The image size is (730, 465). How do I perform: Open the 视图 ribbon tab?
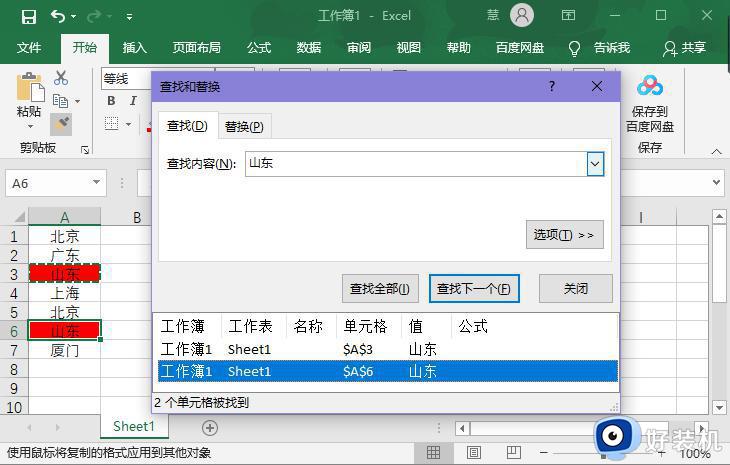coord(408,47)
